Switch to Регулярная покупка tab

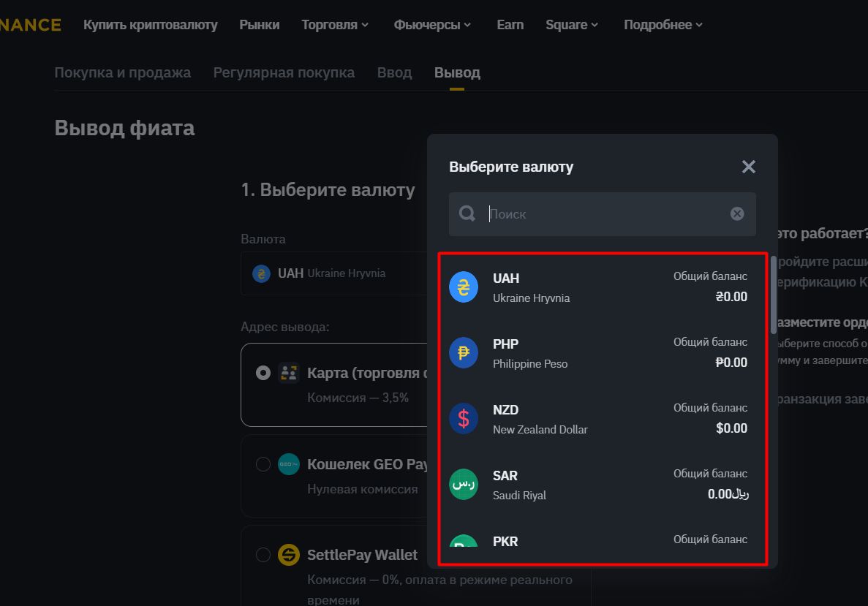pyautogui.click(x=284, y=72)
